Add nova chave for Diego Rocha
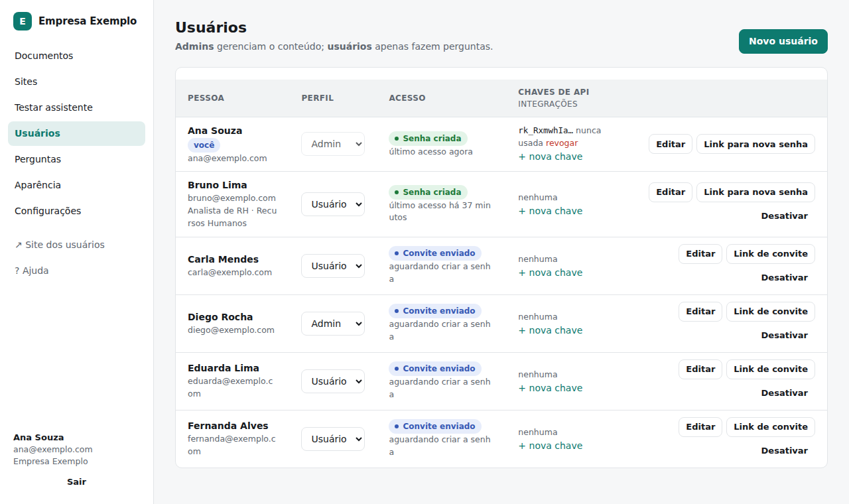Viewport: 849px width, 504px height. coord(551,330)
